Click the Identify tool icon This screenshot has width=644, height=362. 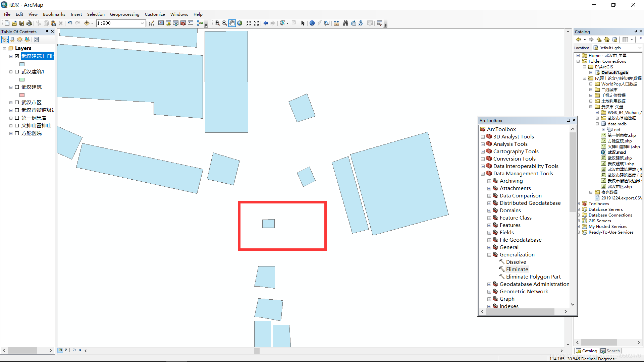(x=313, y=23)
